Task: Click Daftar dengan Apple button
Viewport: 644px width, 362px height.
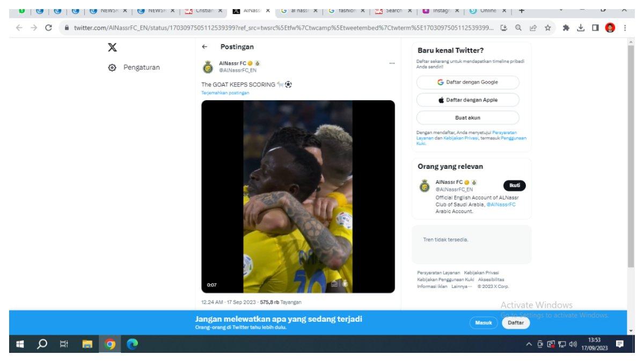Action: point(467,100)
